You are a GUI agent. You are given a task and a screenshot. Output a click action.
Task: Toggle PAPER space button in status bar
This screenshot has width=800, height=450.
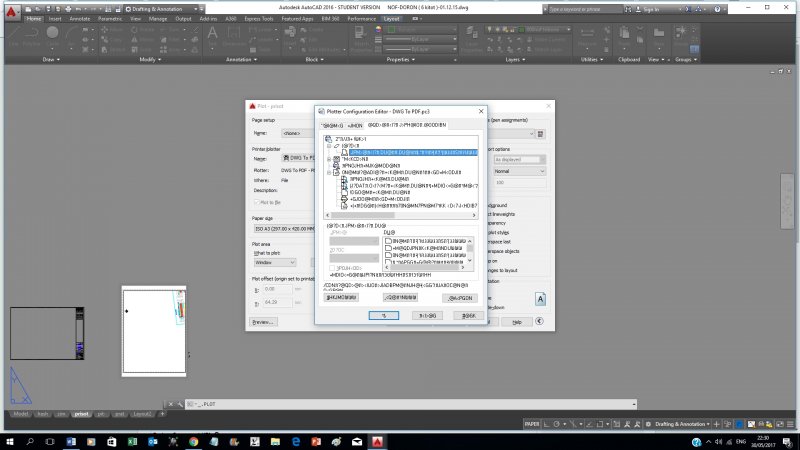coord(532,424)
